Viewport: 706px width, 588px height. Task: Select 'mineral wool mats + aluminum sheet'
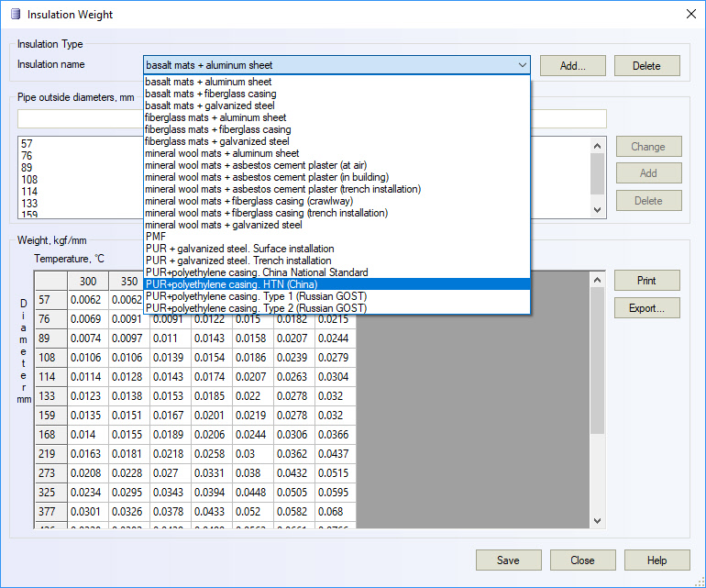336,153
